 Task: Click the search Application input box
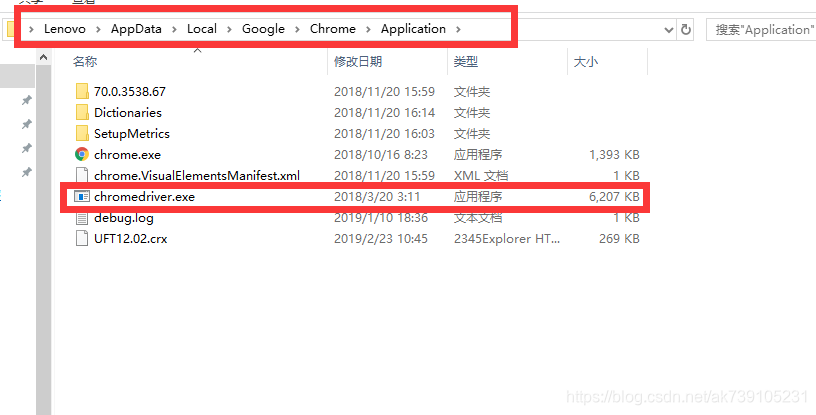coord(761,30)
